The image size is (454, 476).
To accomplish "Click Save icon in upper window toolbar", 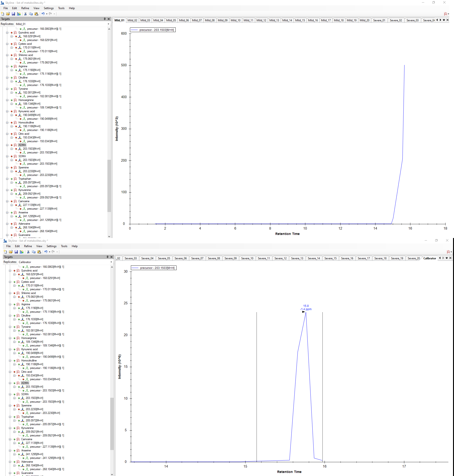I will [x=13, y=14].
